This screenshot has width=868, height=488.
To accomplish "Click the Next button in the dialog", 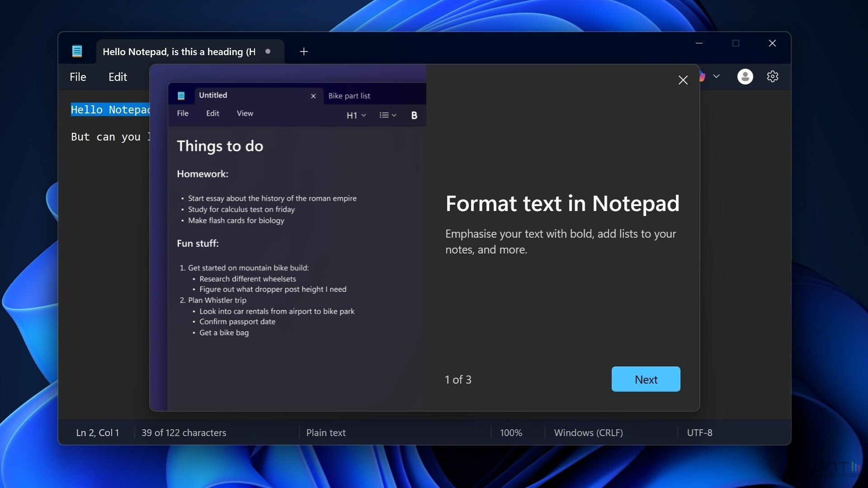I will [x=646, y=379].
